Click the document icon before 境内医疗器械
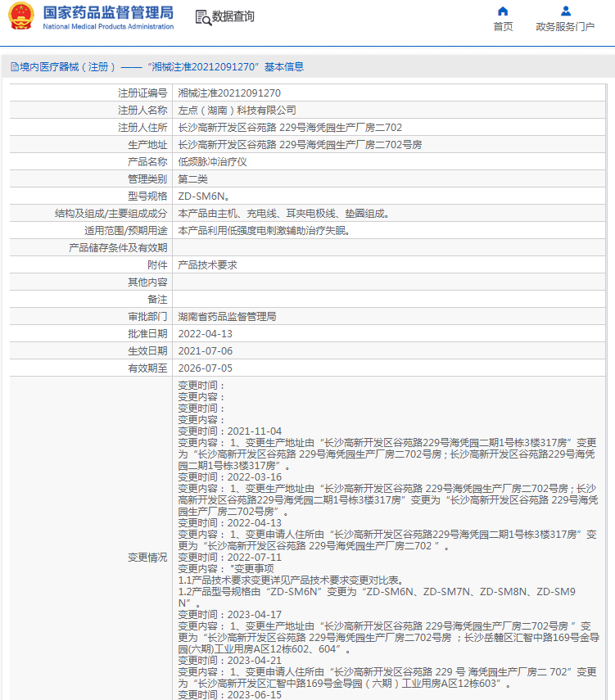The height and width of the screenshot is (700, 615). coord(14,67)
